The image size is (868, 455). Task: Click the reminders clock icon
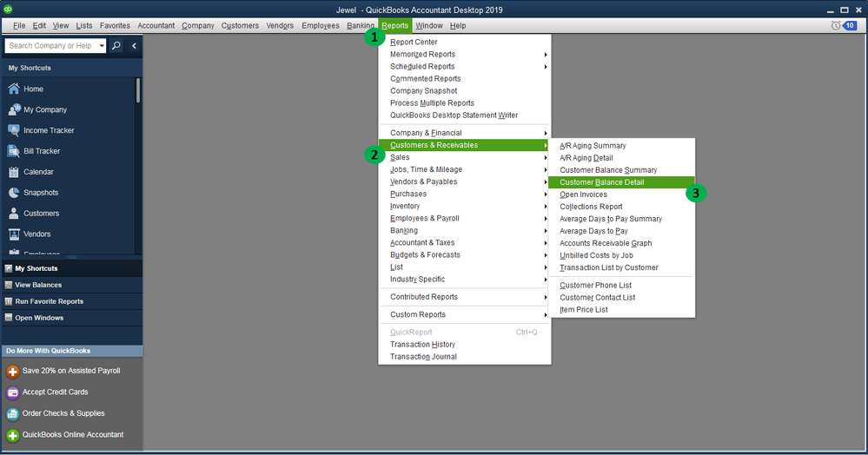(835, 25)
